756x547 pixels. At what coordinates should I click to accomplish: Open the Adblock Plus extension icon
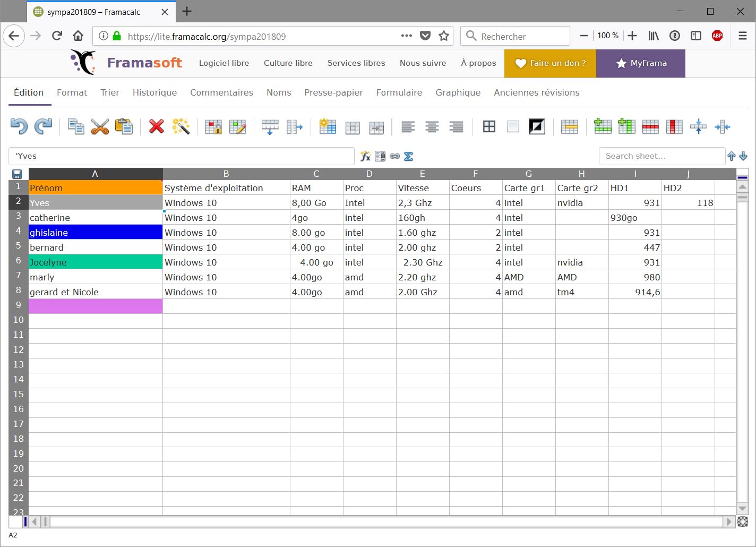coord(717,36)
